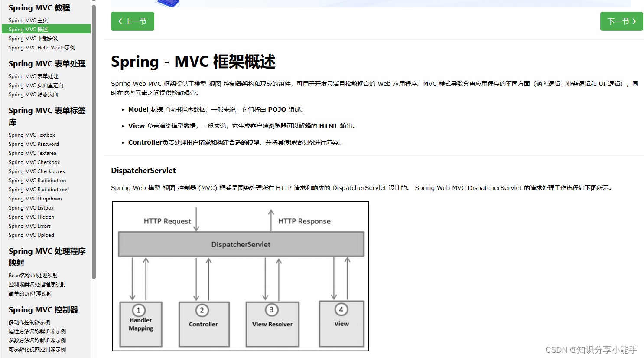Open 简单的Url处理映射 link

coord(30,294)
